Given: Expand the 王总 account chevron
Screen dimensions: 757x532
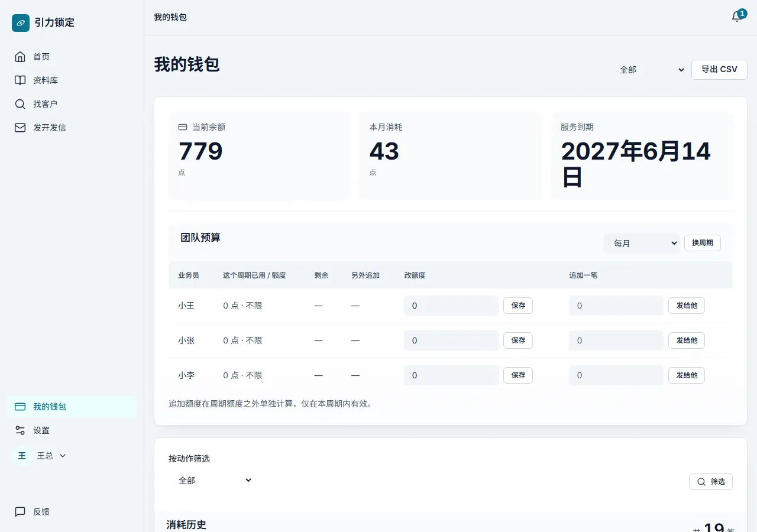Looking at the screenshot, I should click(x=63, y=456).
